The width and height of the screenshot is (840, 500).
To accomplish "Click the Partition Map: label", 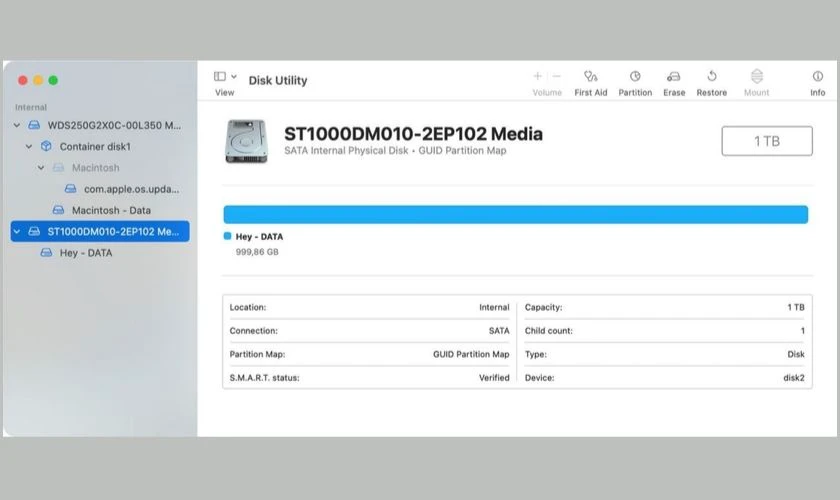I will coord(257,354).
